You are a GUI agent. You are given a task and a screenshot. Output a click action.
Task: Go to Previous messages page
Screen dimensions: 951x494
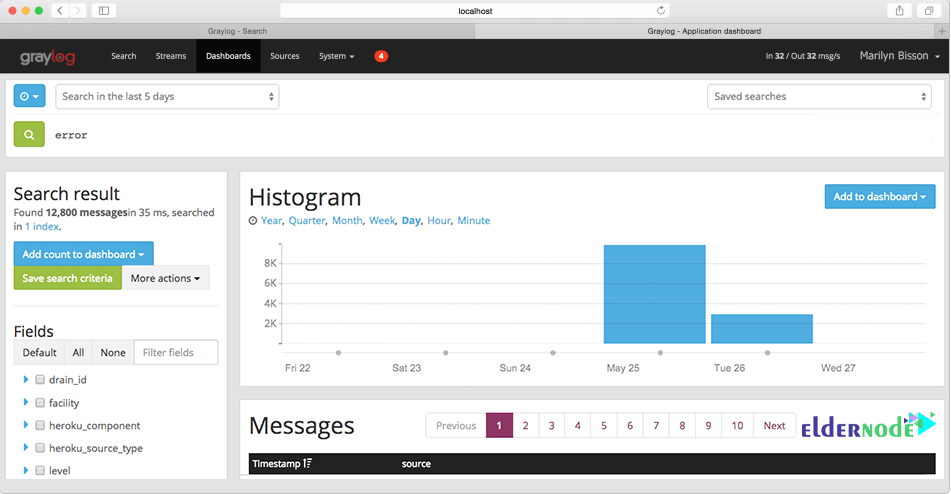456,426
